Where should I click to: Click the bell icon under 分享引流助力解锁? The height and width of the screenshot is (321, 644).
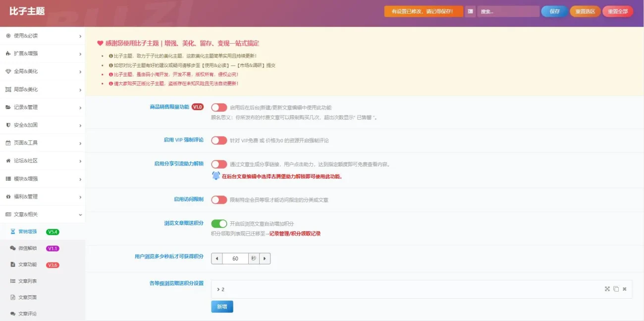click(x=216, y=176)
